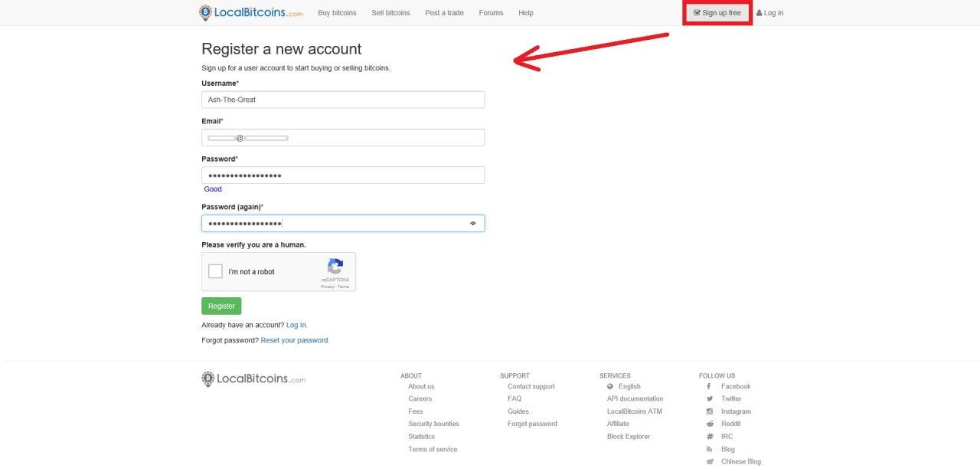
Task: Click the Facebook icon in footer
Action: (709, 386)
